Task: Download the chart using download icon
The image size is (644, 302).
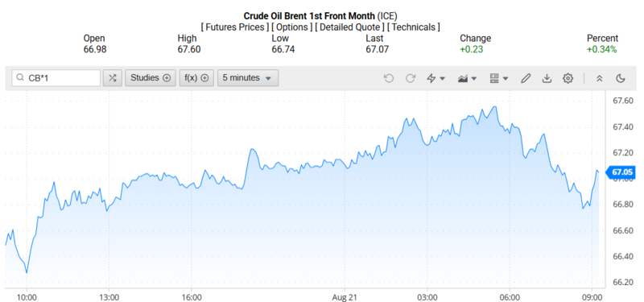Action: tap(547, 78)
